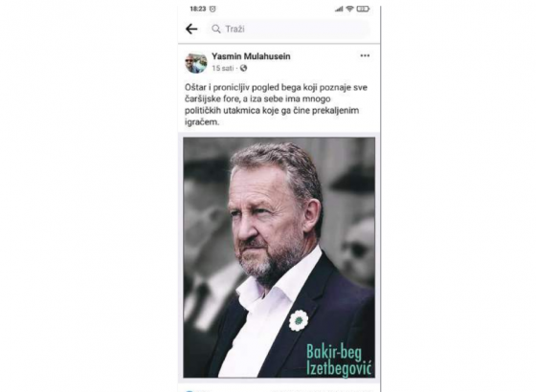Tap the back arrow
Viewport: 536px width, 392px height.
pos(191,29)
